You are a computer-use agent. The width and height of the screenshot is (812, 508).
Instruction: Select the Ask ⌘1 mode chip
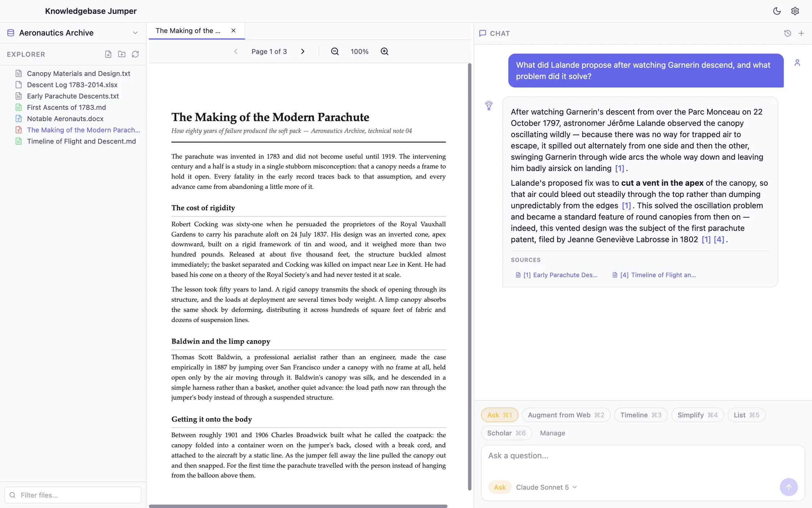point(500,415)
